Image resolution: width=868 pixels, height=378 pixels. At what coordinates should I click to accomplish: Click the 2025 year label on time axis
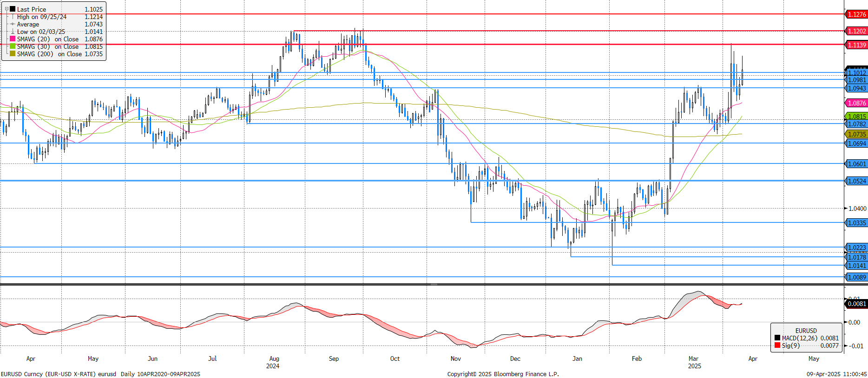[x=695, y=366]
